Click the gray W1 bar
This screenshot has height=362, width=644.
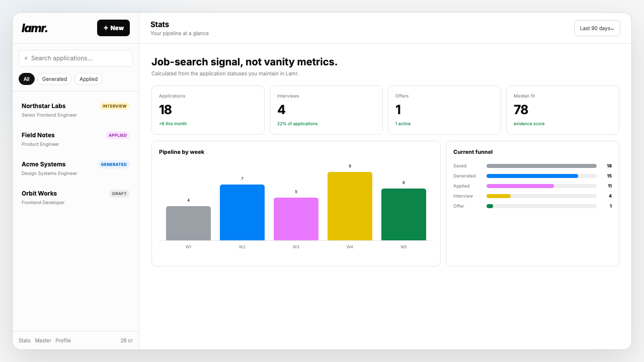point(188,223)
